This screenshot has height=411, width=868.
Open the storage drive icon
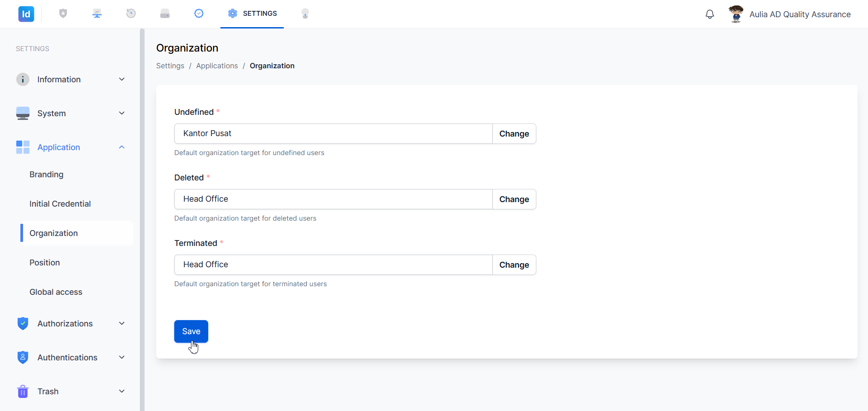[x=165, y=14]
